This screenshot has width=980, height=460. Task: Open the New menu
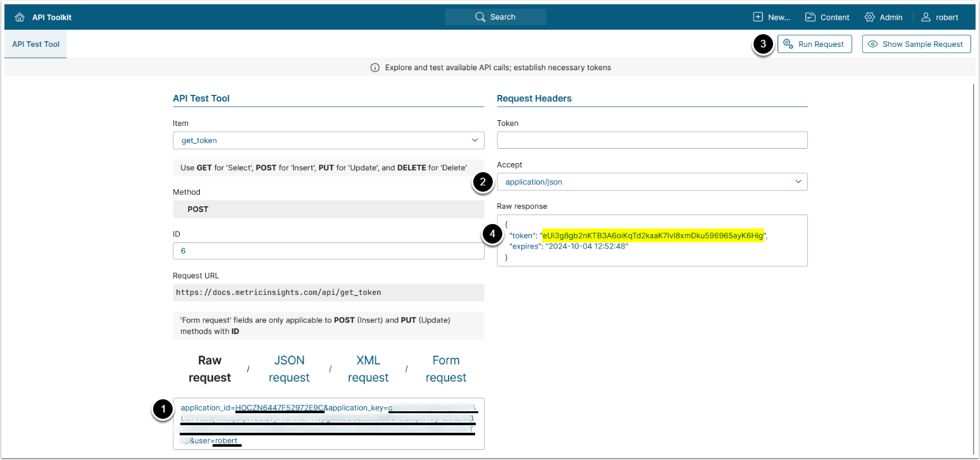(771, 17)
